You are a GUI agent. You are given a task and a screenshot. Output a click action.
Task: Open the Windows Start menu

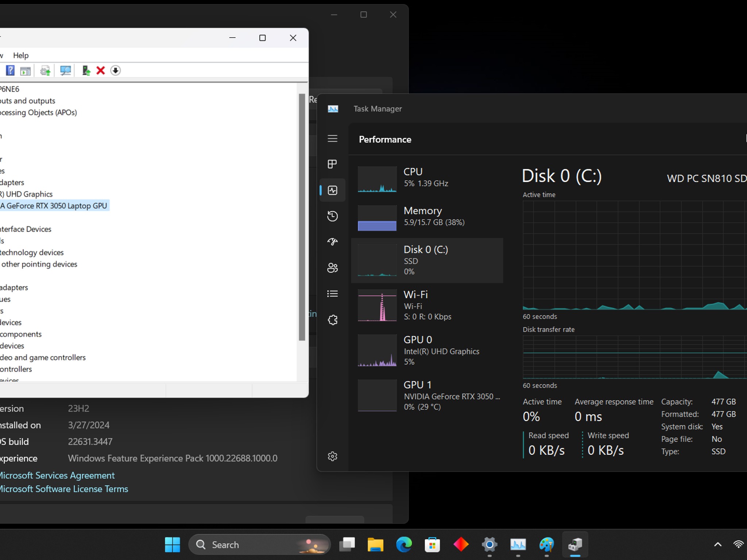[x=173, y=545]
